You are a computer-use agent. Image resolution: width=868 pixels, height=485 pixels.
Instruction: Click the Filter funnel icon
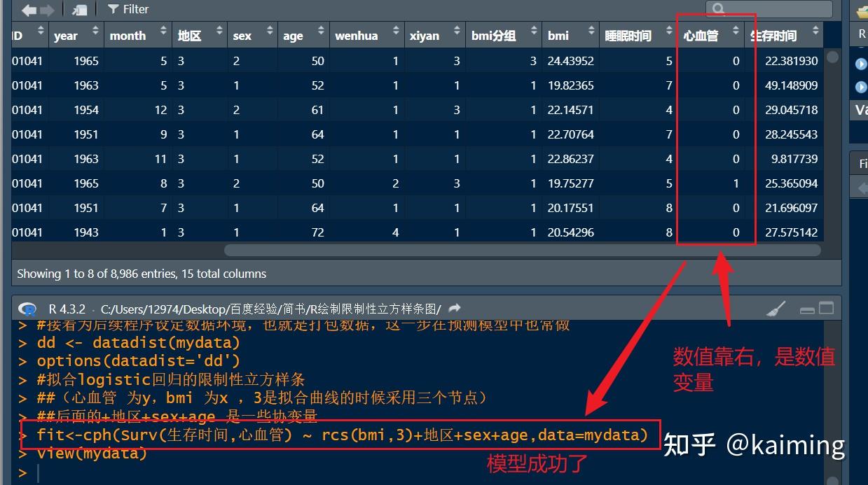(x=112, y=9)
